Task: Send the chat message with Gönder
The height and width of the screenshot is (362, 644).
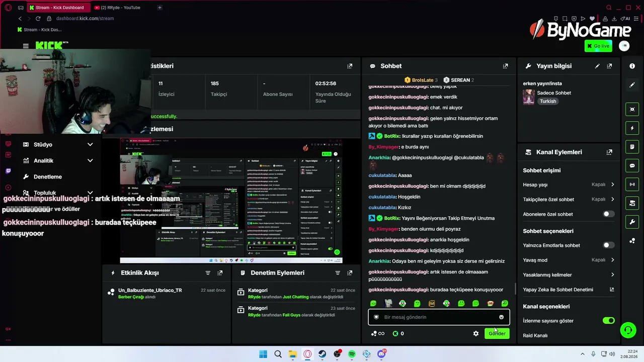Action: point(497,333)
